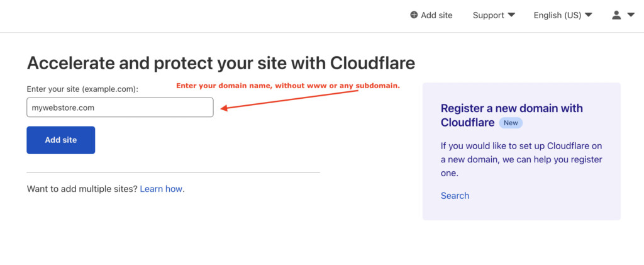Viewport: 644px width, 265px height.
Task: Click the 'New' badge
Action: point(511,123)
